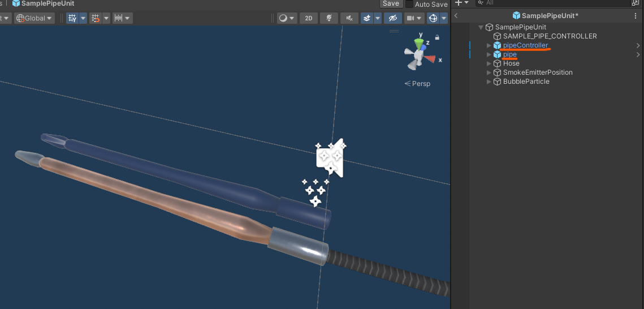This screenshot has height=309, width=644.
Task: Go back using hierarchy left arrow
Action: (456, 16)
